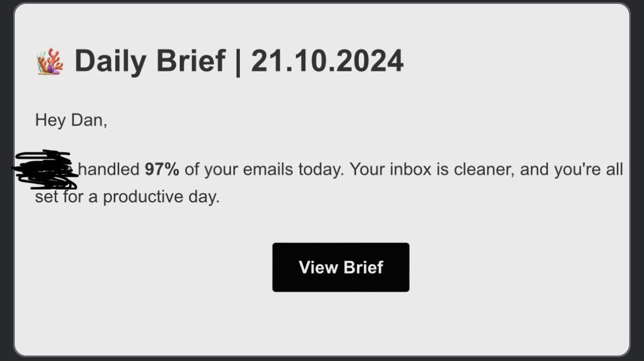Image resolution: width=644 pixels, height=361 pixels.
Task: Click the bold 97% figure
Action: (162, 169)
